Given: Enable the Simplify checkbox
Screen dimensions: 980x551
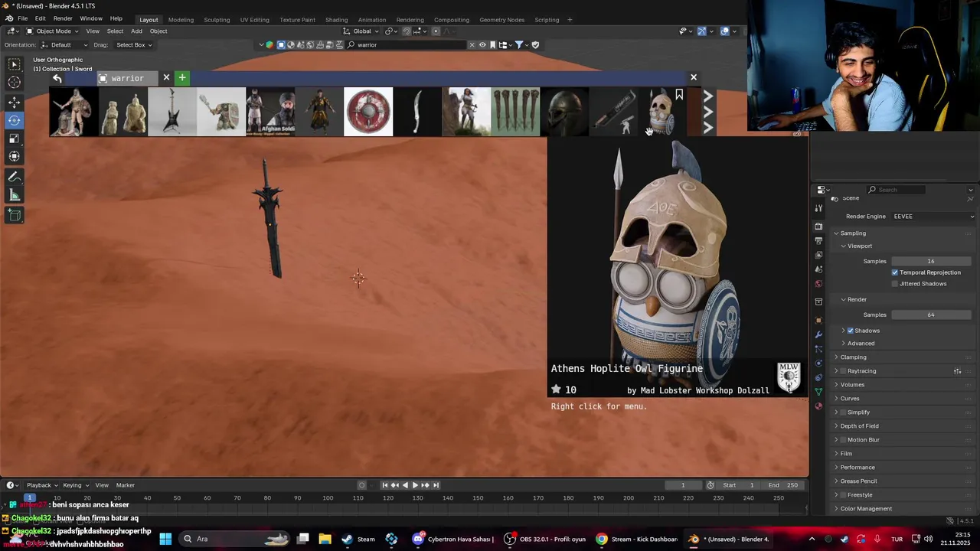Looking at the screenshot, I should point(844,412).
